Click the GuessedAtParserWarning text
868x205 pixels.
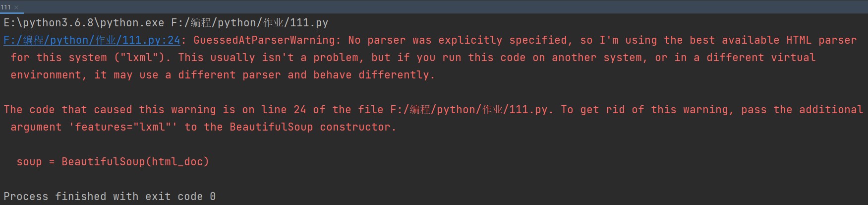267,40
